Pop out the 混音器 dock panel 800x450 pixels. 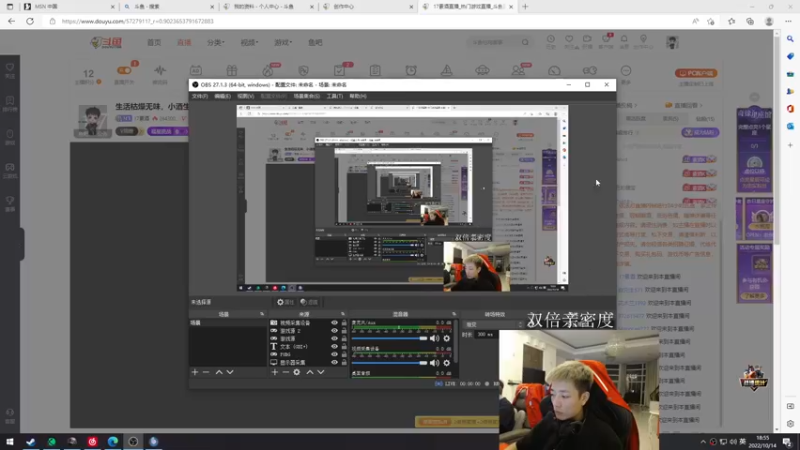pos(454,314)
